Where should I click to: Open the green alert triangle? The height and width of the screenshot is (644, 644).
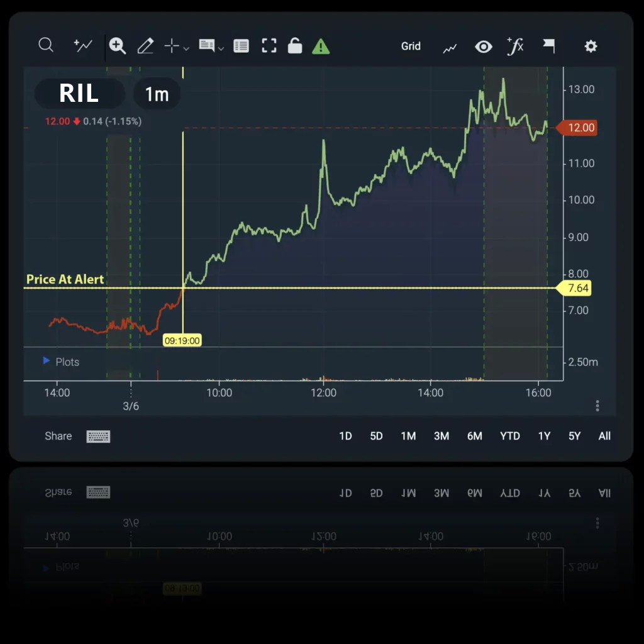[321, 46]
